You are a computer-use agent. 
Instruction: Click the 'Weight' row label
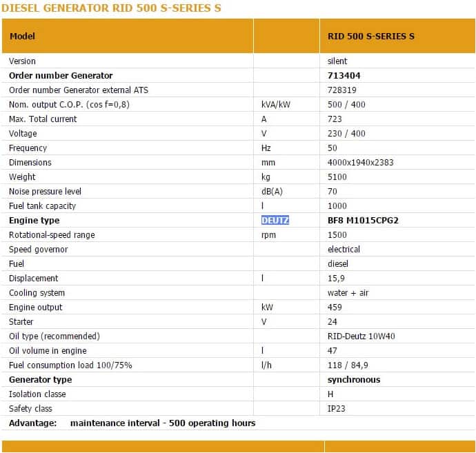coord(22,177)
